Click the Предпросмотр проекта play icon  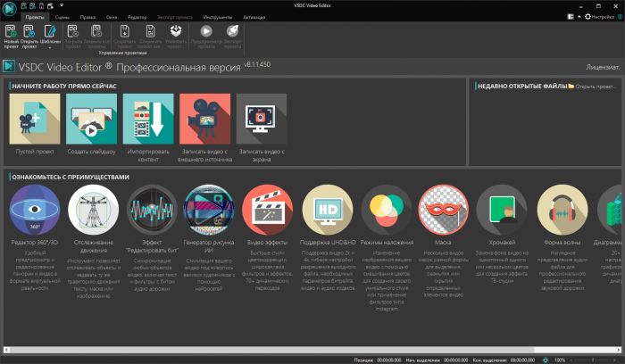pos(206,31)
